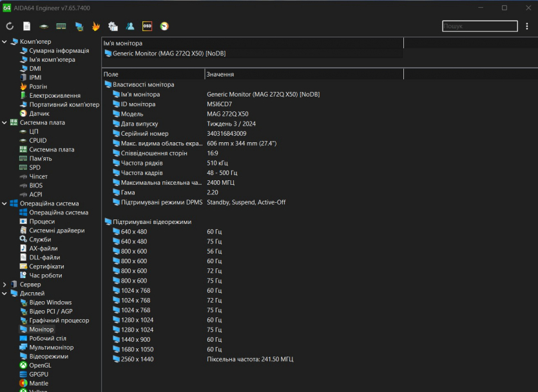The width and height of the screenshot is (538, 392).
Task: Select the 2560 x 1440 video mode row
Action: pyautogui.click(x=137, y=359)
